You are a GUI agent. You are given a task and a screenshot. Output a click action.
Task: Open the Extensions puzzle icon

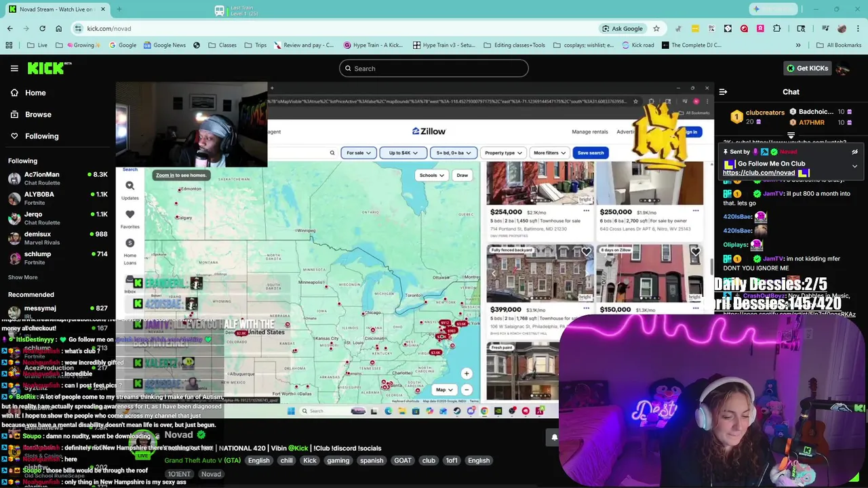click(777, 28)
